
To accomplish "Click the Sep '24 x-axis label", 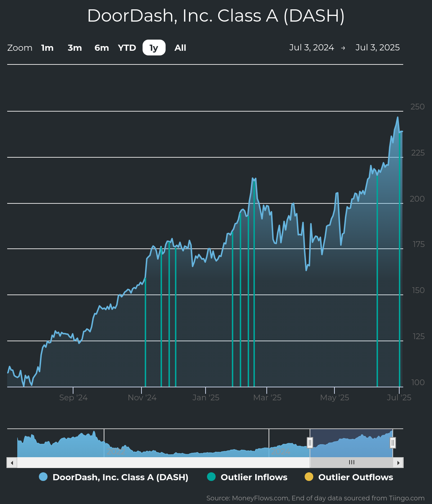I will click(73, 398).
